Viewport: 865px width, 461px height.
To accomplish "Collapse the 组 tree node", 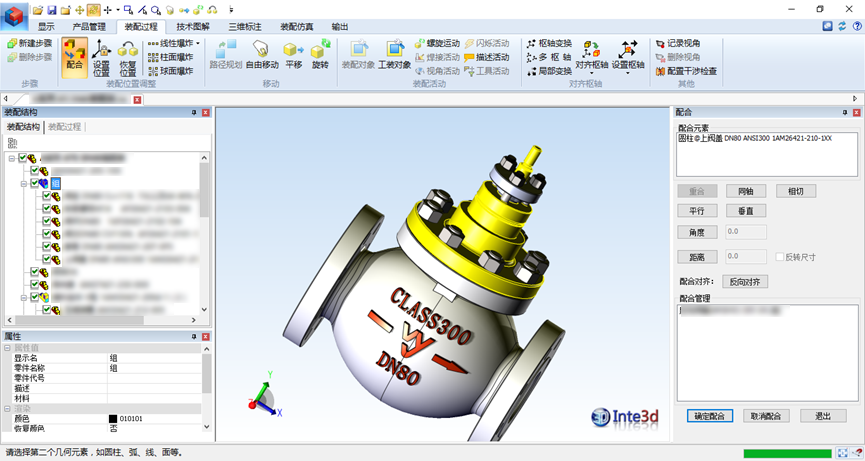I will 24,184.
